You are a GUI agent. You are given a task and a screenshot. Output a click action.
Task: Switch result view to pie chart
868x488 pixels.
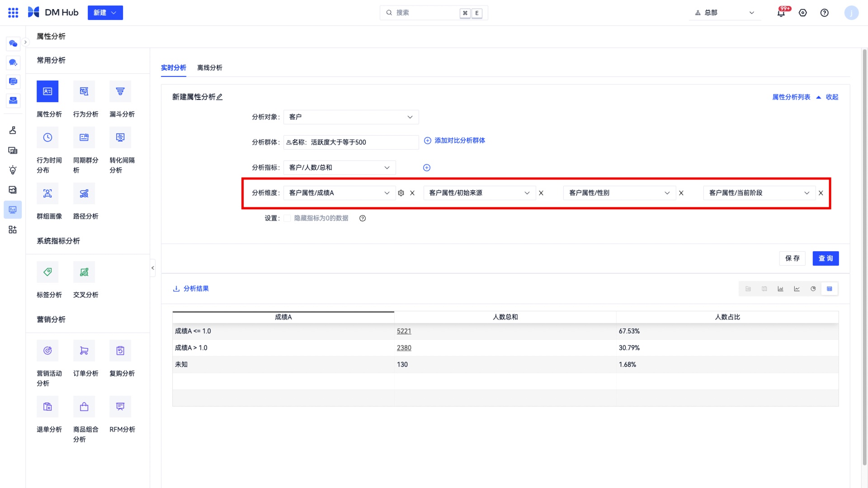[813, 289]
